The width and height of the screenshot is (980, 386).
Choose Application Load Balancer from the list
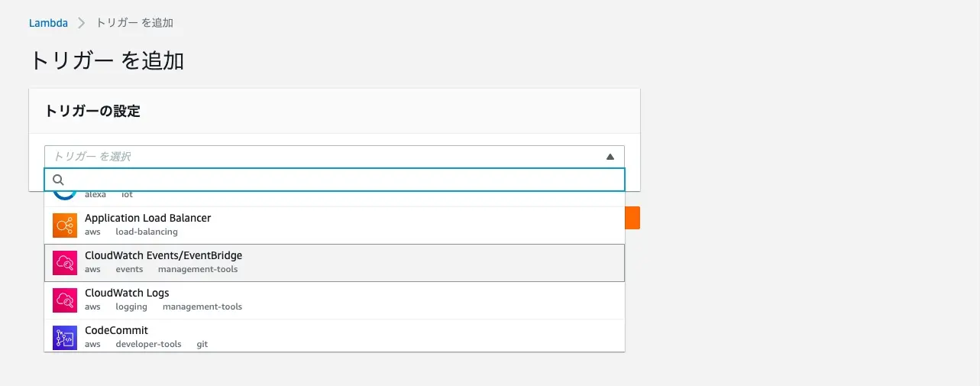[335, 225]
